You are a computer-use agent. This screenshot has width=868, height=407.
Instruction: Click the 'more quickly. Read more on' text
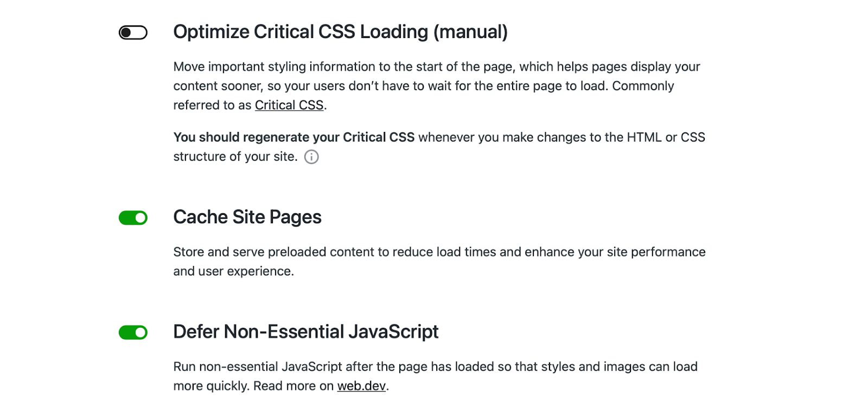click(x=253, y=386)
